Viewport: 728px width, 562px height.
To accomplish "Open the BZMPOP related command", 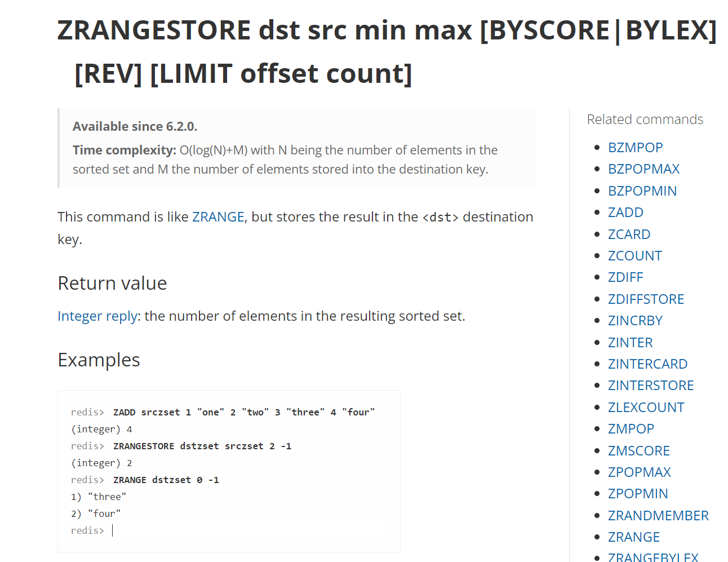I will tap(636, 147).
